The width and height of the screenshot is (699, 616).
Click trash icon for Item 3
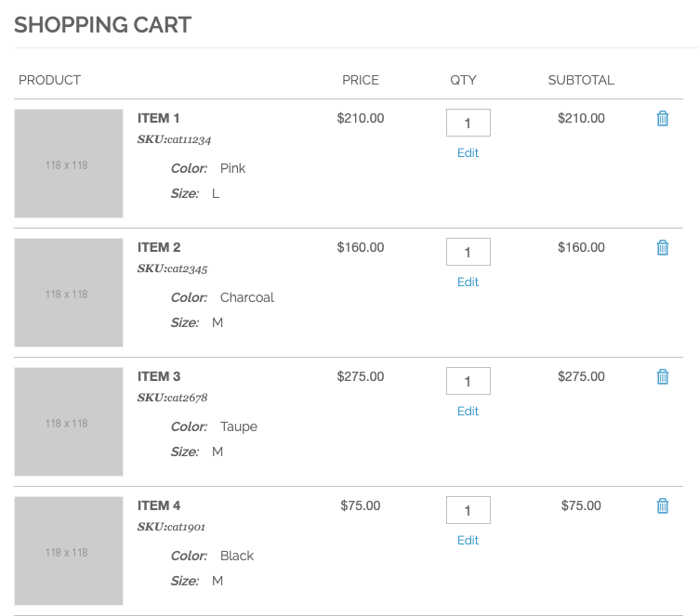click(x=663, y=376)
